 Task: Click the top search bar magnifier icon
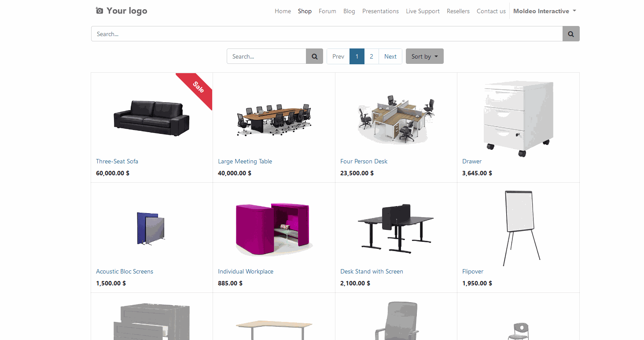(571, 34)
